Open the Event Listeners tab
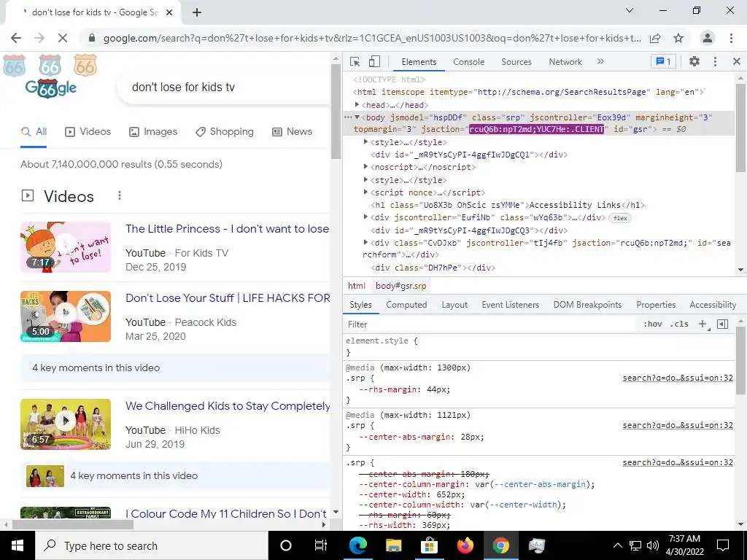The height and width of the screenshot is (560, 747). (x=510, y=305)
